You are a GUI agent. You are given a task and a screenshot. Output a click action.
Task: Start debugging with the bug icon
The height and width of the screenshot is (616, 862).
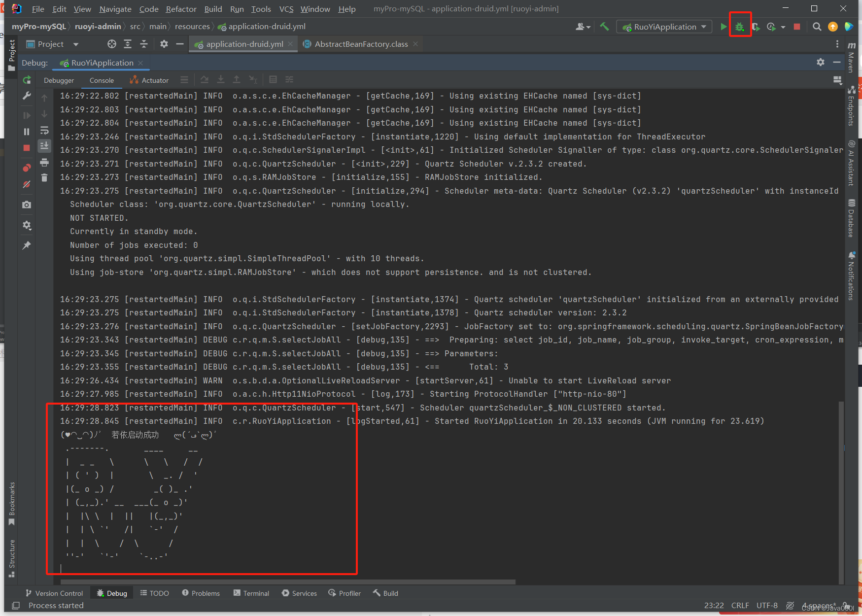(740, 27)
